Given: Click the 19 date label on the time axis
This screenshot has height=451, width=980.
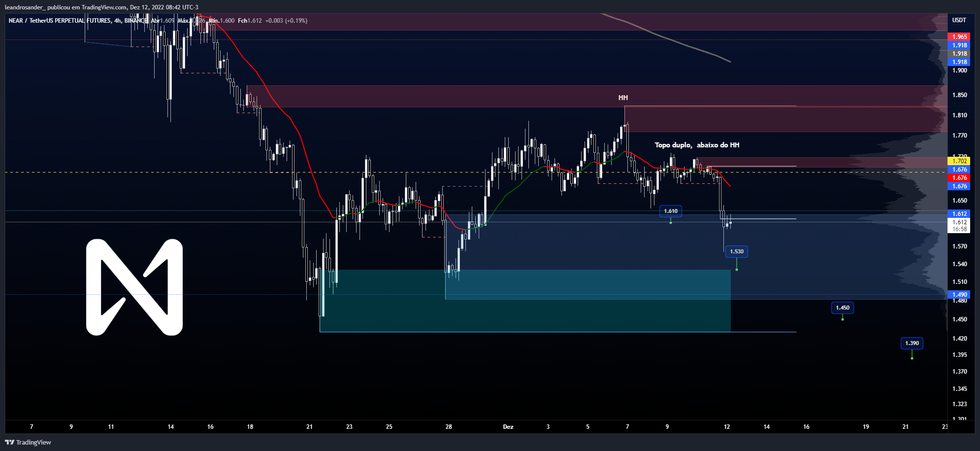Looking at the screenshot, I should [866, 427].
